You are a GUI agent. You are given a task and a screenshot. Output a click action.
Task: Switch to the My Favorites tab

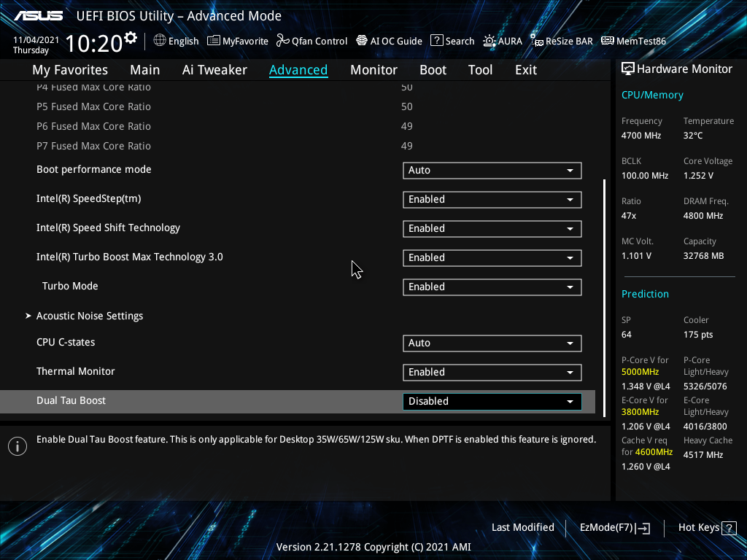[70, 70]
